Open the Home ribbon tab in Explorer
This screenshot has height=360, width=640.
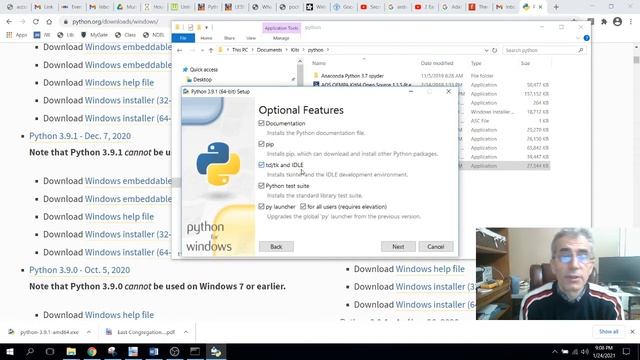tap(206, 38)
